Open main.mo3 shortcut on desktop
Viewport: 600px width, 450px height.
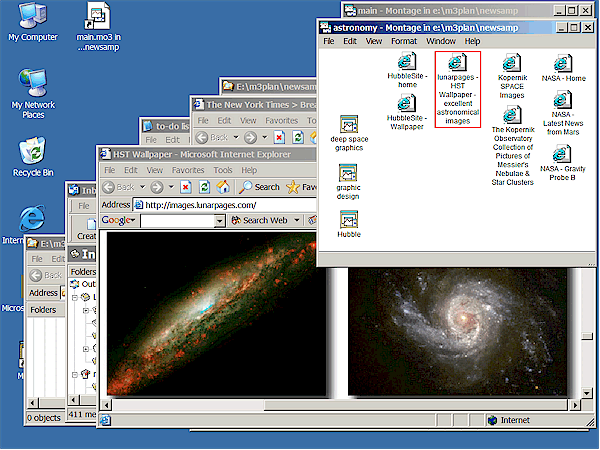tap(98, 26)
